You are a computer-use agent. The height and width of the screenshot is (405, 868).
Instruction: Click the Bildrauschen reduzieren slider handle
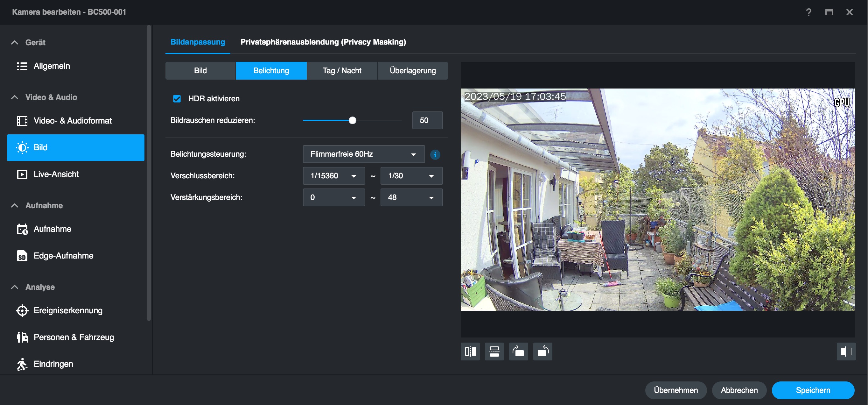coord(352,120)
